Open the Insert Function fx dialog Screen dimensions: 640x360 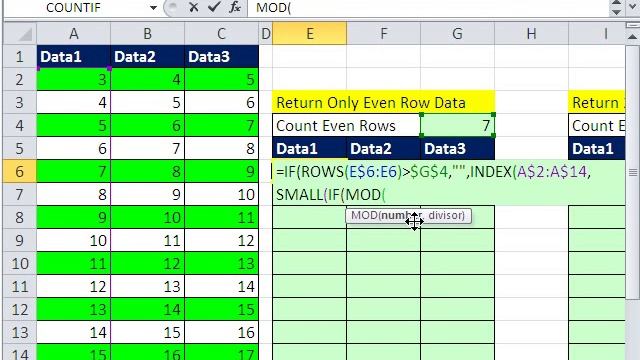pos(235,7)
